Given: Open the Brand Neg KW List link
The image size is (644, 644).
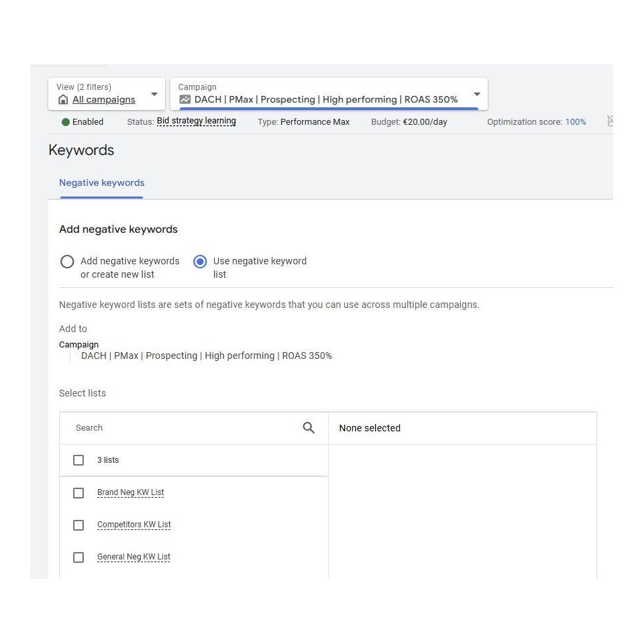Looking at the screenshot, I should [x=131, y=492].
